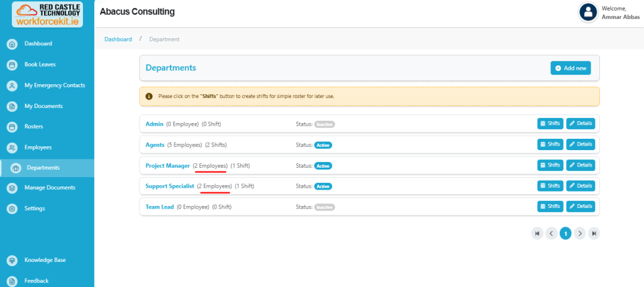Open the Rosters menu item

tap(33, 127)
